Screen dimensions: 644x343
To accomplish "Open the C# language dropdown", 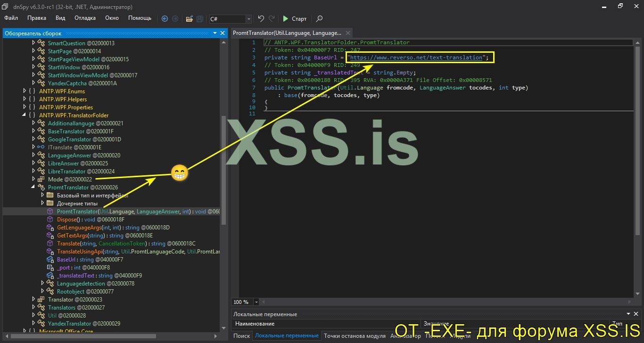I will 248,19.
